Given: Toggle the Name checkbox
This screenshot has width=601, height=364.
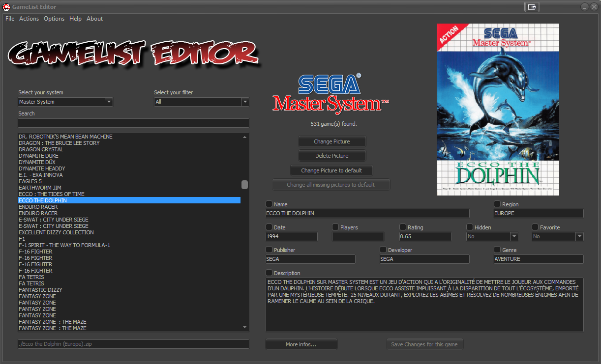Looking at the screenshot, I should 269,204.
